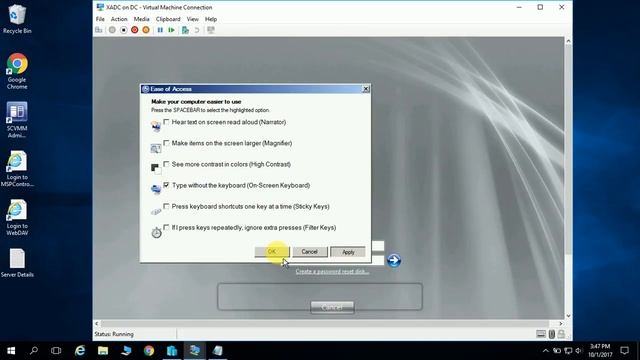The height and width of the screenshot is (360, 640).
Task: Create a checkpoint from the toolbar
Action: (185, 30)
